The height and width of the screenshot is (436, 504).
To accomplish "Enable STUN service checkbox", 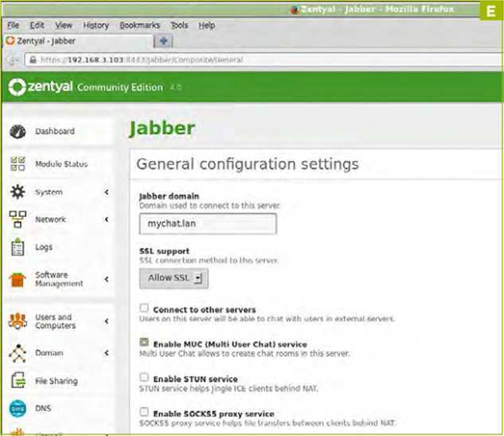I will 144,377.
